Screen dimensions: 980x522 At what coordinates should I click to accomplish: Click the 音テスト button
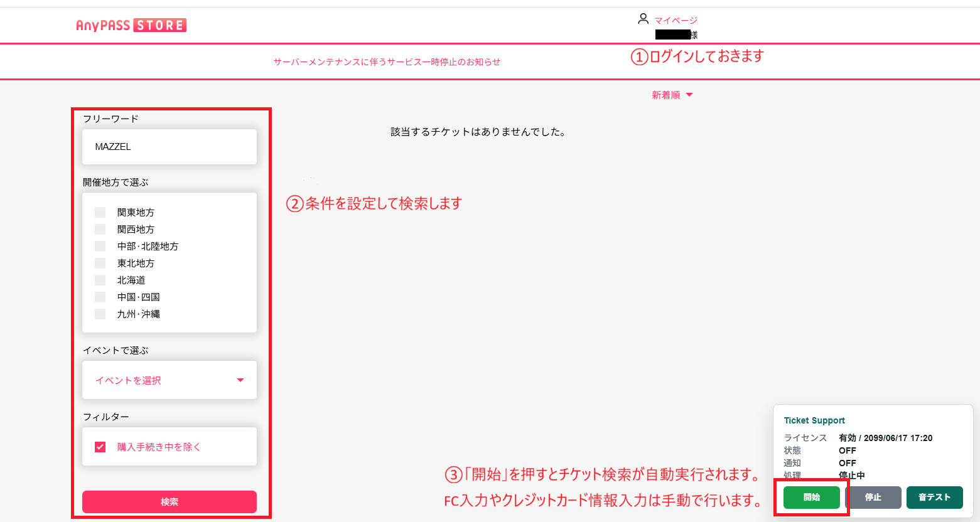pyautogui.click(x=935, y=498)
